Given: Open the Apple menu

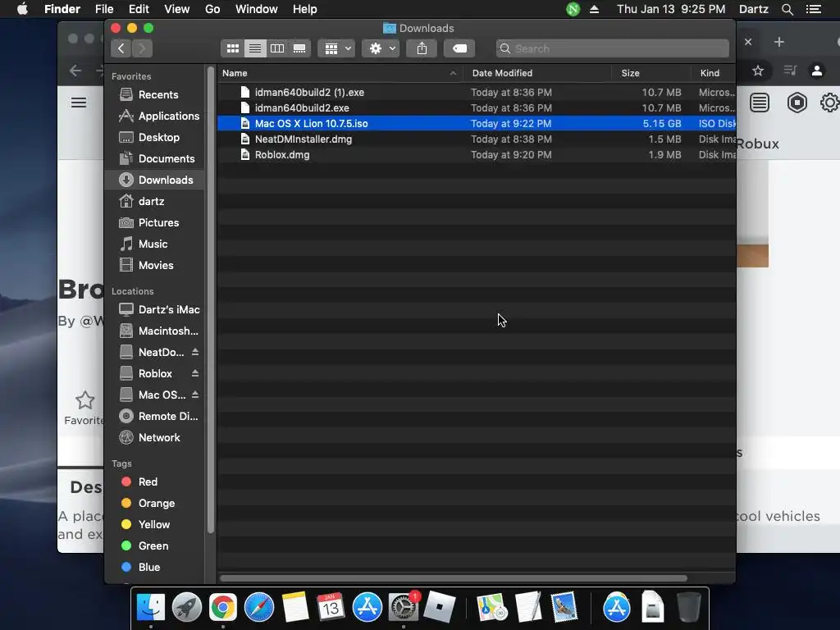Looking at the screenshot, I should point(22,9).
